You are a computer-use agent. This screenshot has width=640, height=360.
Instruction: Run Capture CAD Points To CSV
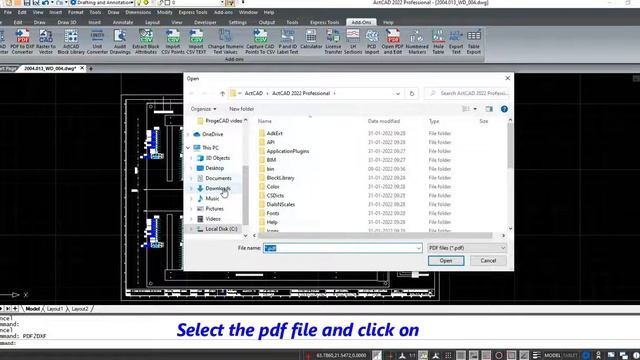[260, 42]
